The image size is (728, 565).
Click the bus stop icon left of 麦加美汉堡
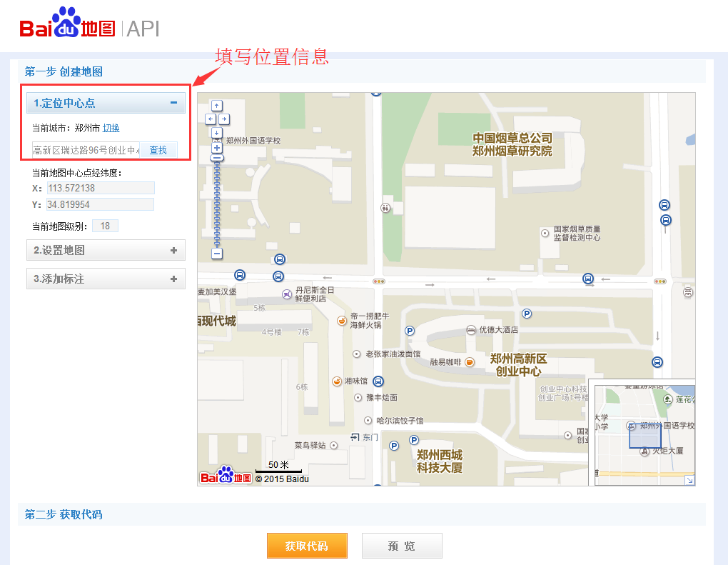click(240, 275)
